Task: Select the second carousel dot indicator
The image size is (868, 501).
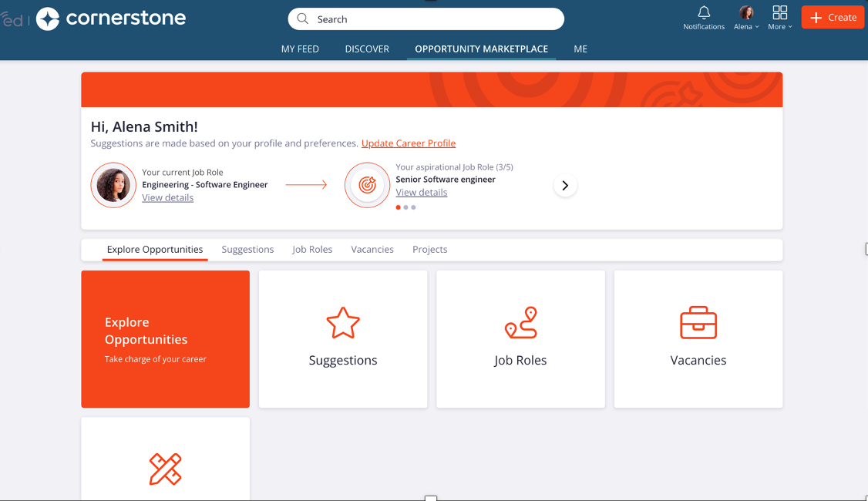Action: pos(405,207)
